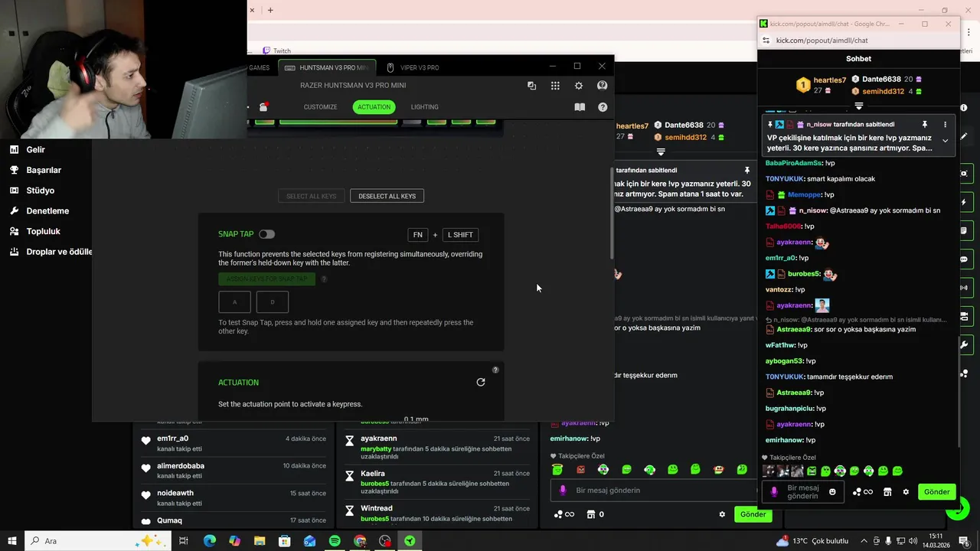Open Denetleme in dashboard sidebar

point(47,210)
